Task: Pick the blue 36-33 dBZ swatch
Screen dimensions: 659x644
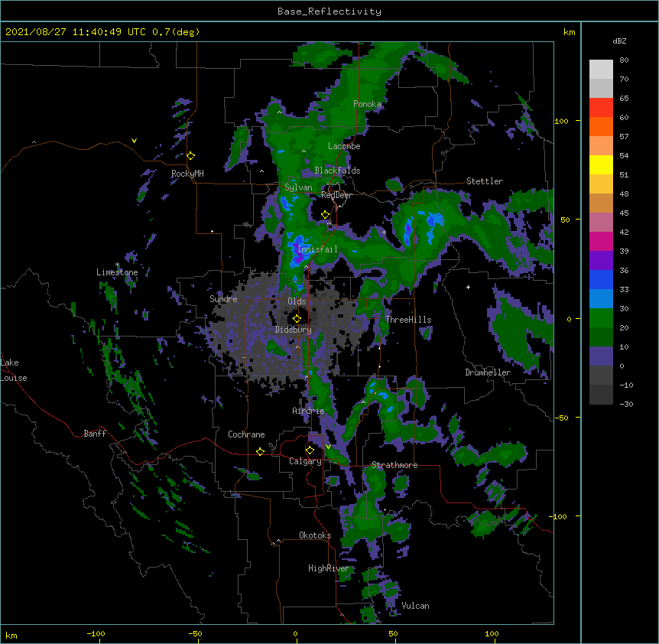Action: 601,279
